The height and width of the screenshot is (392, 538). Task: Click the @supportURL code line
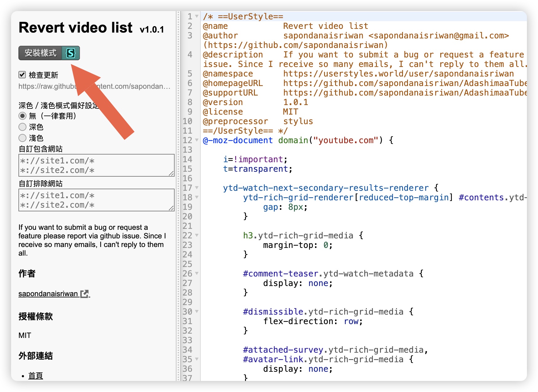tap(365, 93)
